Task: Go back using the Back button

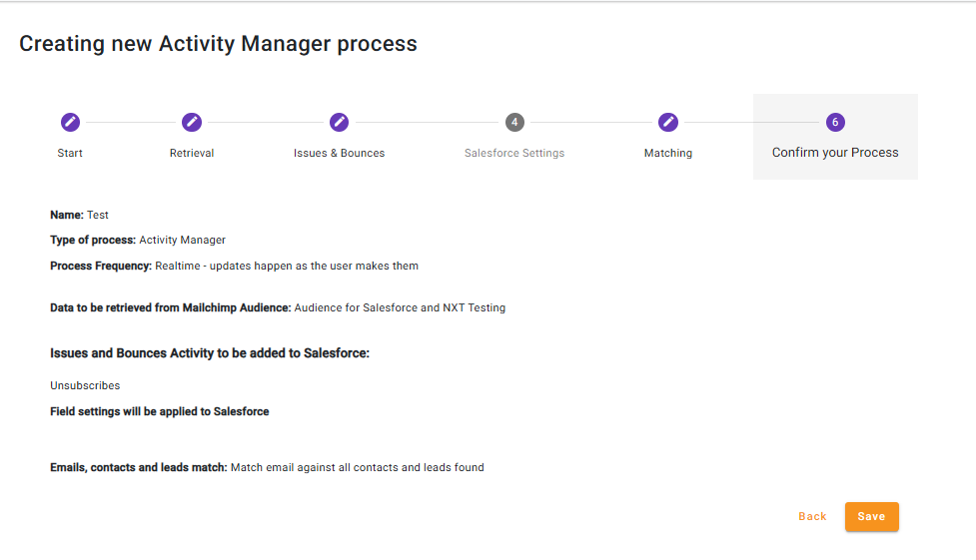Action: click(812, 516)
